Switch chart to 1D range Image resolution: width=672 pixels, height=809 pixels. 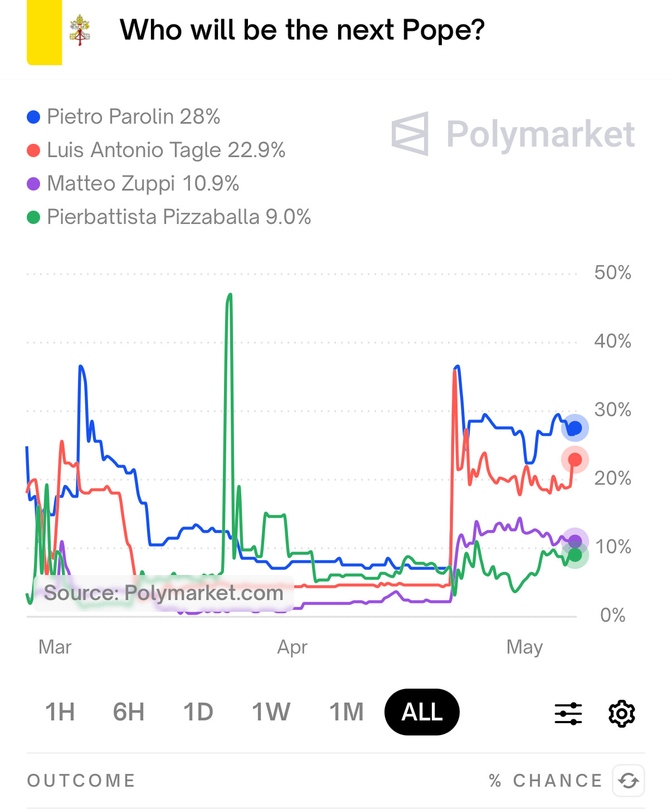[x=198, y=712]
